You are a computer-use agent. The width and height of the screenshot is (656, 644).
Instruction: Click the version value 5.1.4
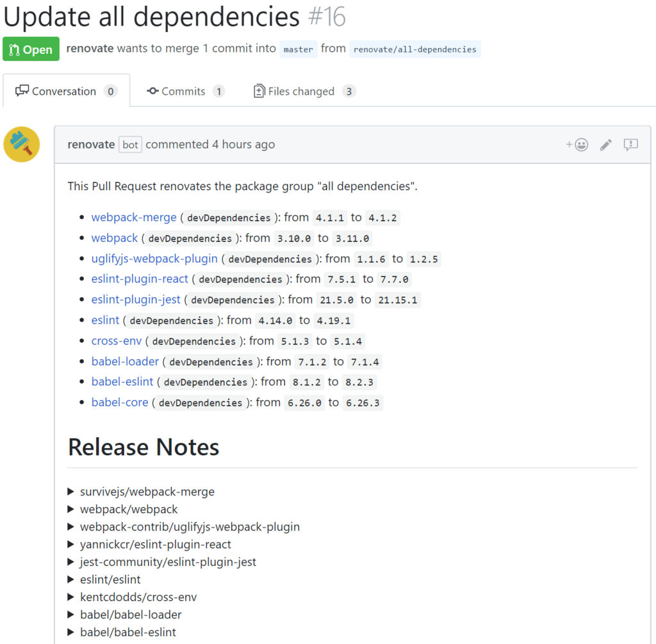pyautogui.click(x=348, y=341)
